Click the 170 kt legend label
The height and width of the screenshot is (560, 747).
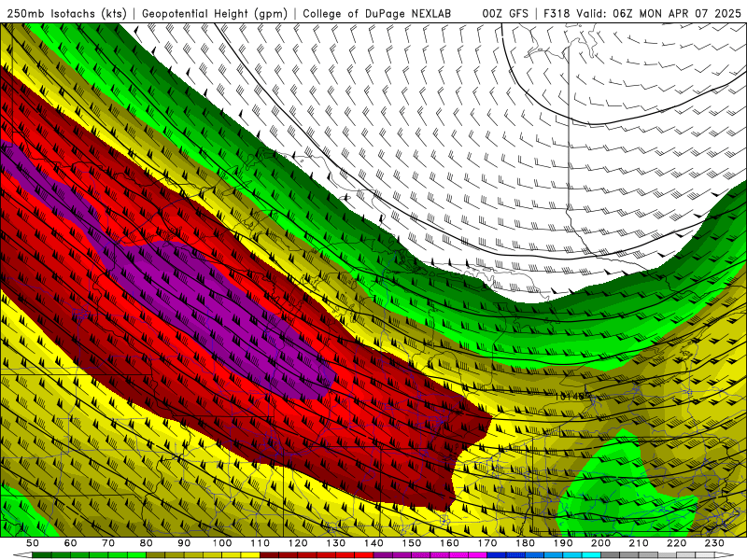pyautogui.click(x=486, y=543)
